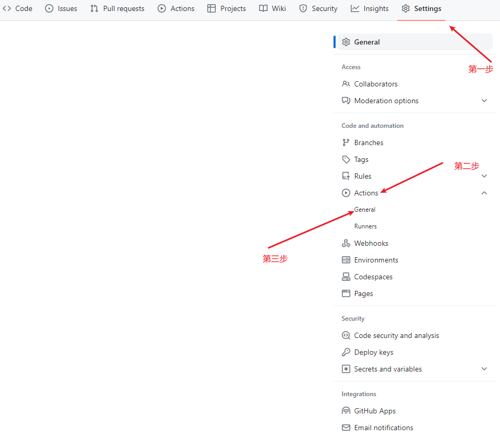Open Runners under Actions
Viewport: 500px width, 448px height.
pyautogui.click(x=365, y=226)
